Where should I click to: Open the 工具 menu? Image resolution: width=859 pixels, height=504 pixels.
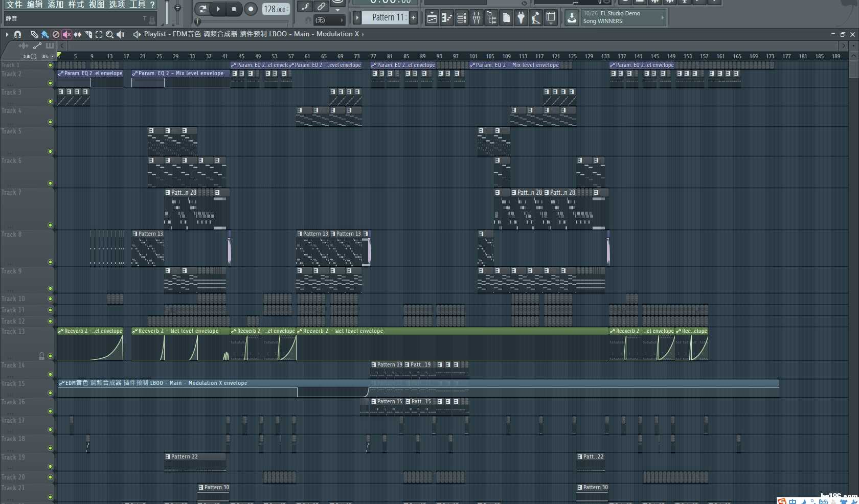point(138,5)
